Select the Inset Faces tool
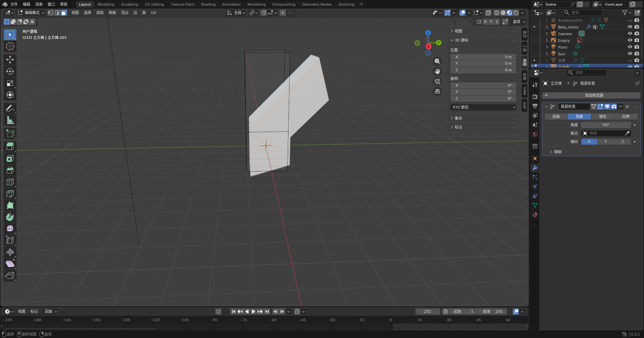The width and height of the screenshot is (644, 338). [10, 158]
